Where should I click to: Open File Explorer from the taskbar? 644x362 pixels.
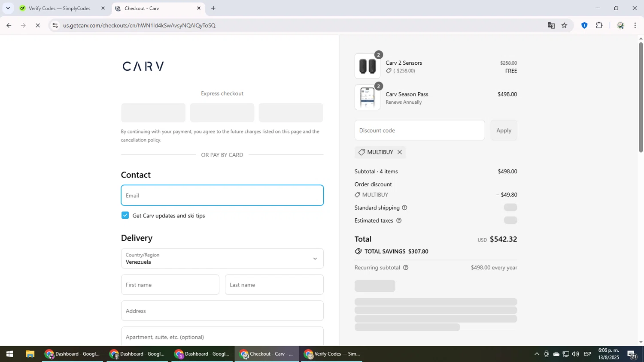[x=30, y=354]
